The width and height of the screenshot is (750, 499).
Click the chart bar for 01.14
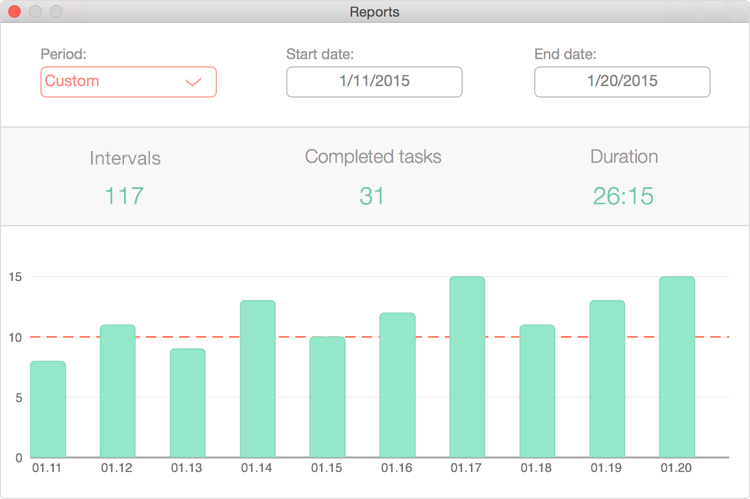(x=258, y=380)
